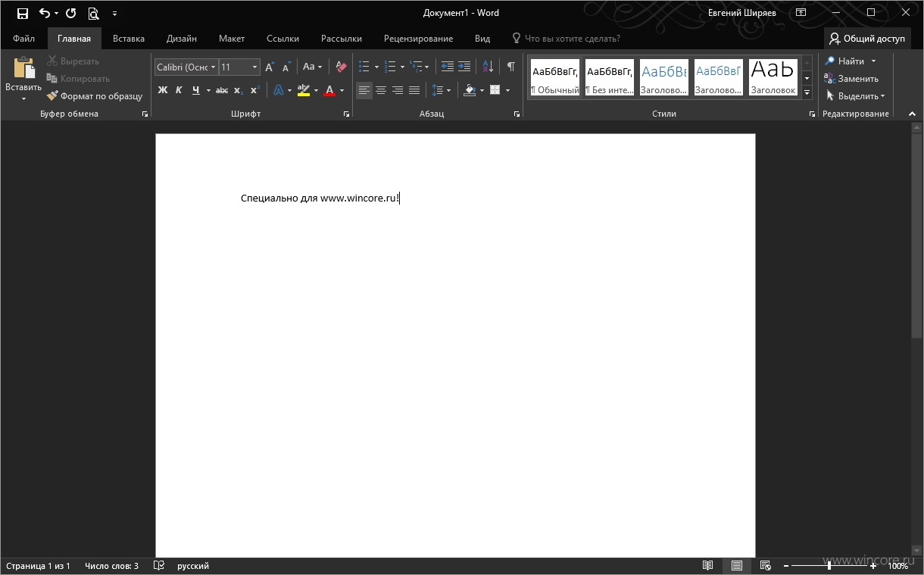Apply the yellow text highlight color

click(x=304, y=90)
